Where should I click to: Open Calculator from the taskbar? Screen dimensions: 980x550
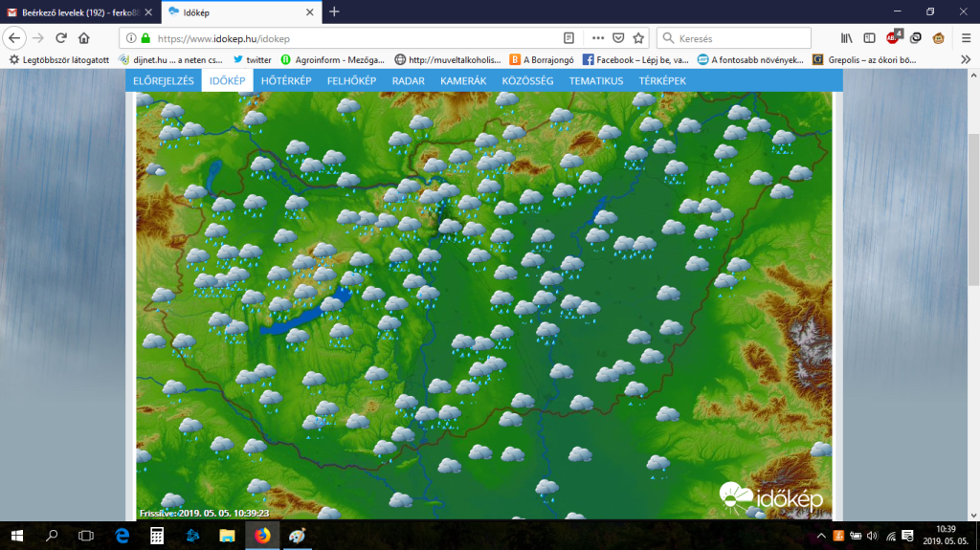click(157, 536)
